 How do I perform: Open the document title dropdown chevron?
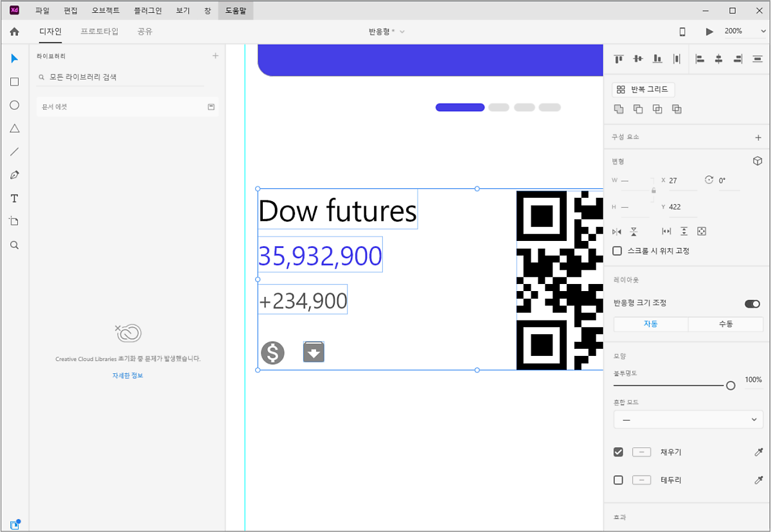(x=402, y=31)
